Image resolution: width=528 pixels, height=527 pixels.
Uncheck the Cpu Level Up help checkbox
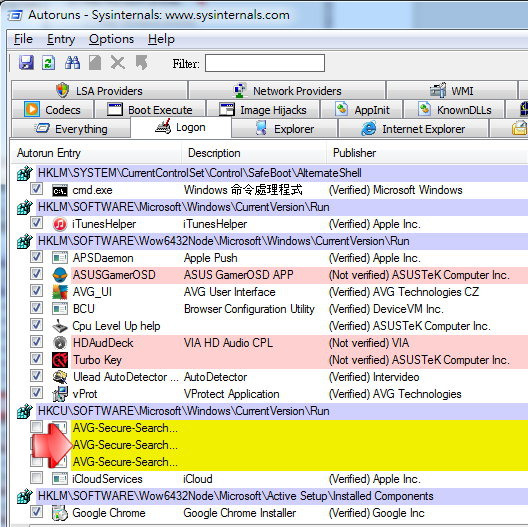tap(36, 325)
